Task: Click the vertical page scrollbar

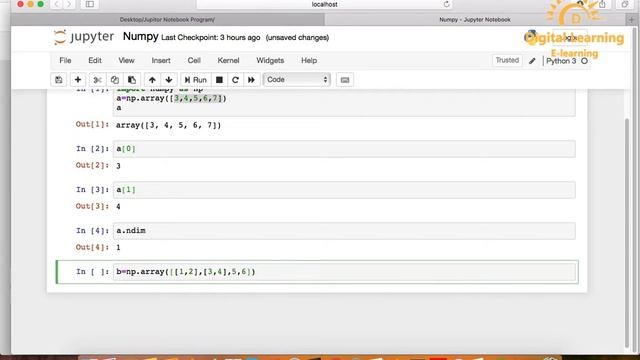Action: [627, 233]
